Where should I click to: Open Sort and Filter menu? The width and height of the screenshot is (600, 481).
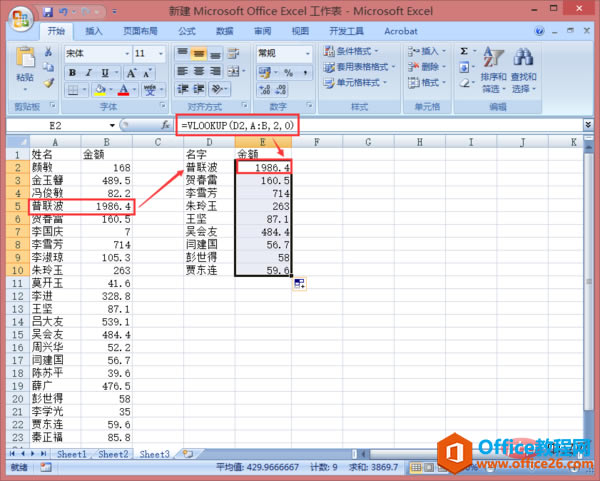coord(494,70)
